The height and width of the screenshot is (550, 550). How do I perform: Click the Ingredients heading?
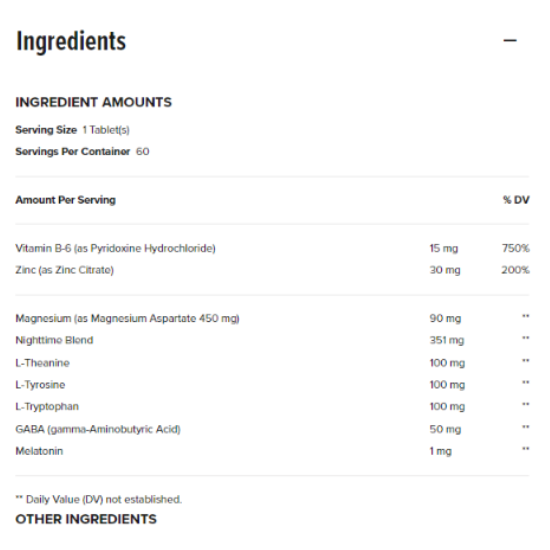(x=71, y=41)
